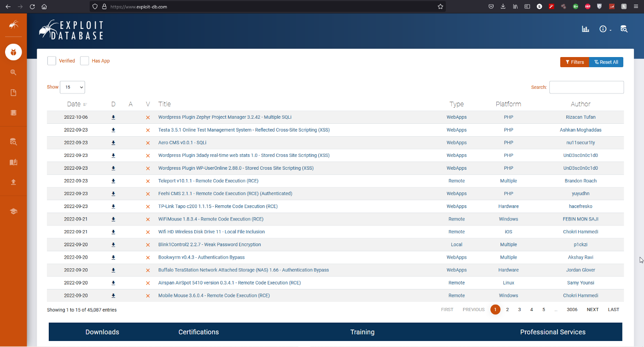Image resolution: width=644 pixels, height=347 pixels.
Task: Click Local type on Blink1Control2 row
Action: coord(456,245)
